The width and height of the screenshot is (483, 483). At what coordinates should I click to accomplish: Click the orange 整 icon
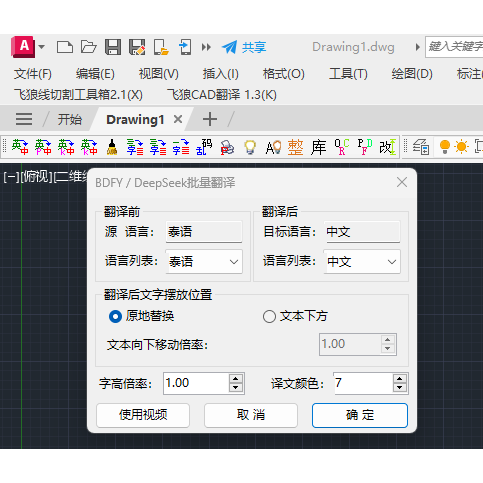tap(296, 147)
